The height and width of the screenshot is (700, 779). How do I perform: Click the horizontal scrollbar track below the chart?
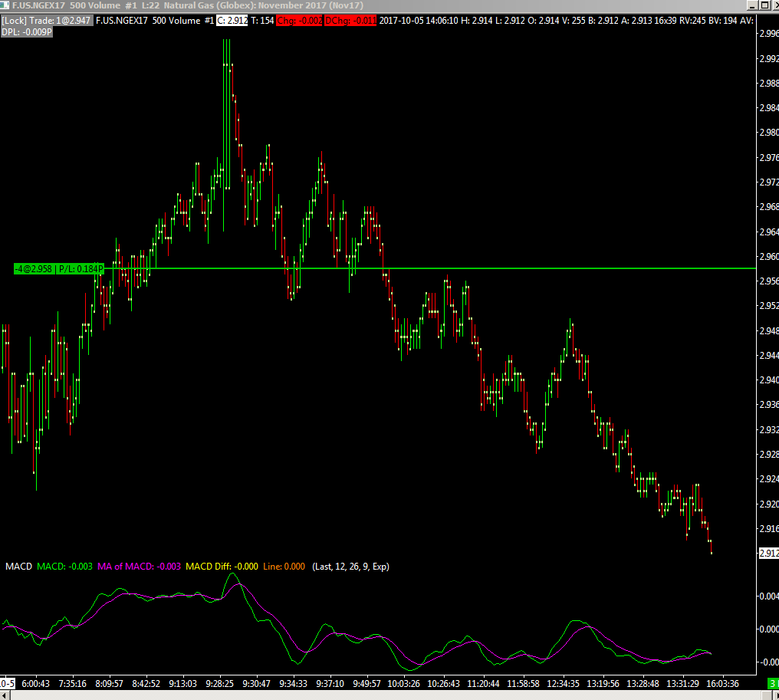click(387, 695)
